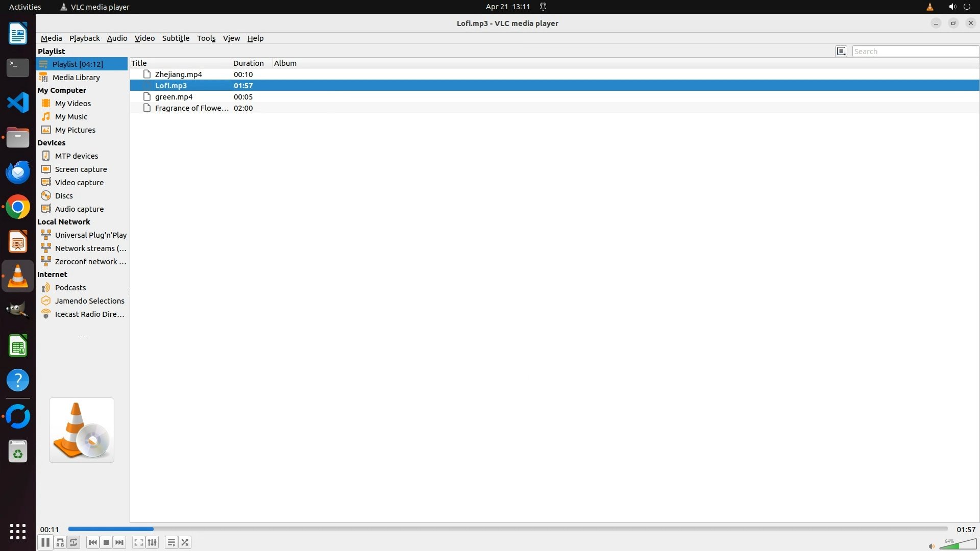Toggle fullscreen video button

(138, 542)
